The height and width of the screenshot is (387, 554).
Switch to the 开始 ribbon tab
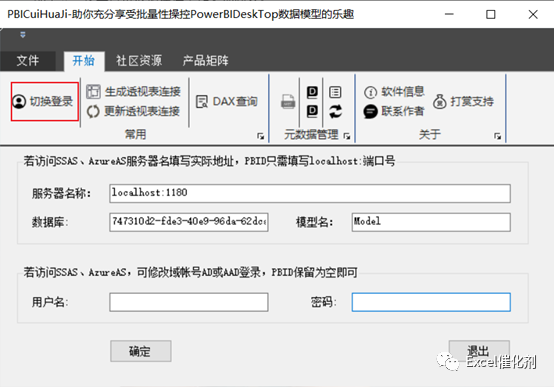pyautogui.click(x=84, y=61)
